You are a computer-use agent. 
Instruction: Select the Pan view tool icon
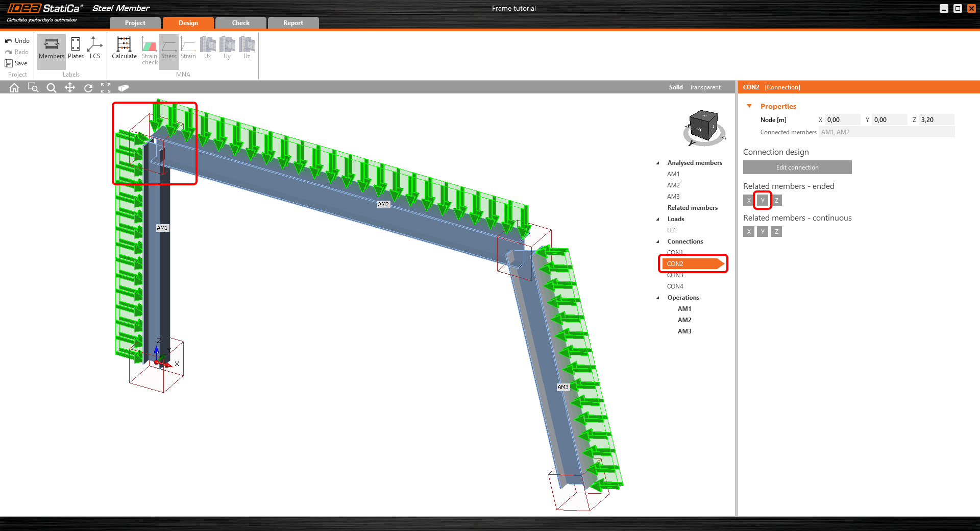coord(70,88)
